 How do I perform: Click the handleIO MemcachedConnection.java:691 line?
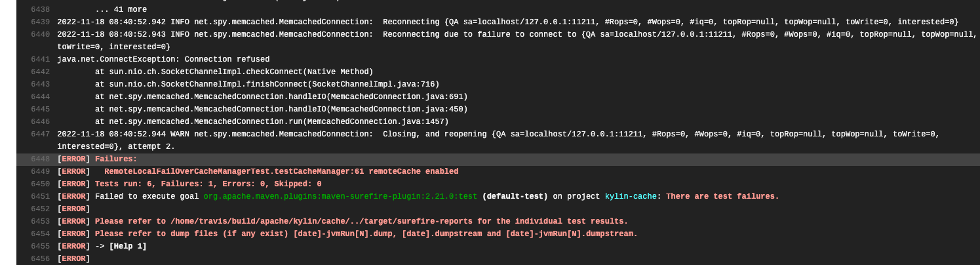(x=281, y=97)
